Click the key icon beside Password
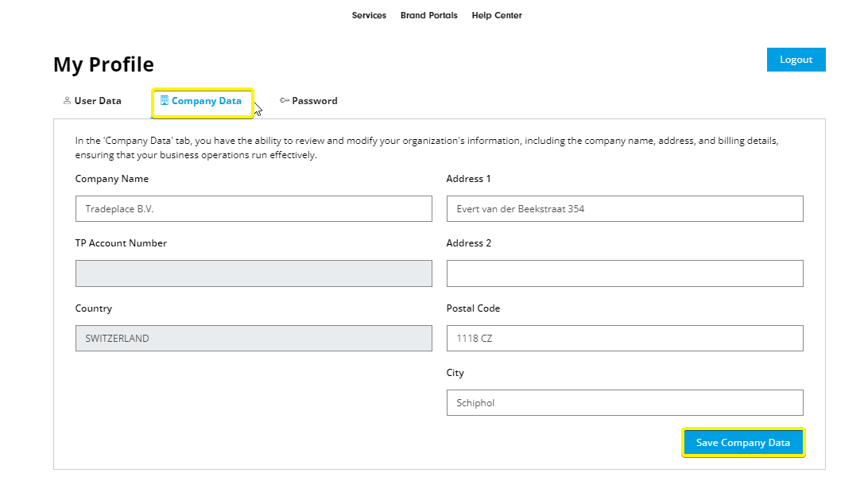 [x=285, y=100]
